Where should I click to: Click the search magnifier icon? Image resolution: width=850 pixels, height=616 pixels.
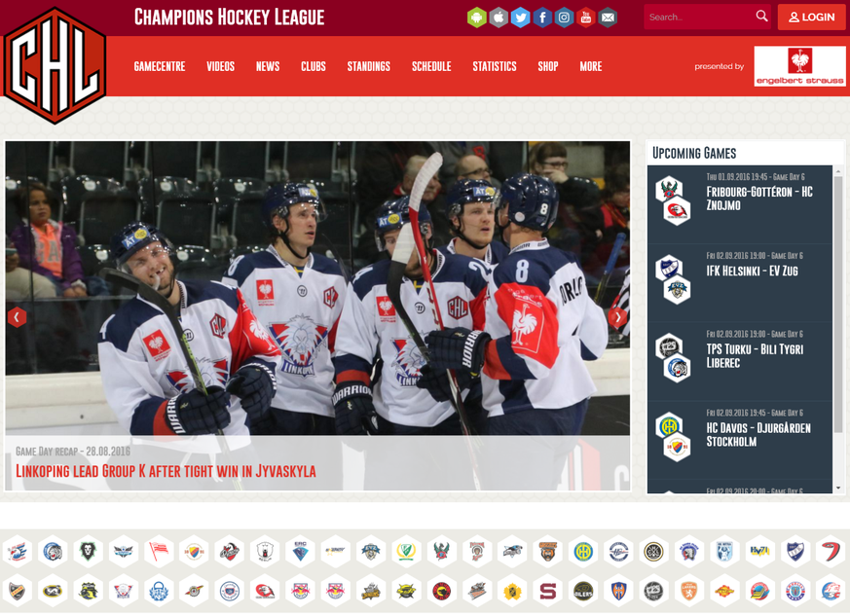tap(761, 17)
